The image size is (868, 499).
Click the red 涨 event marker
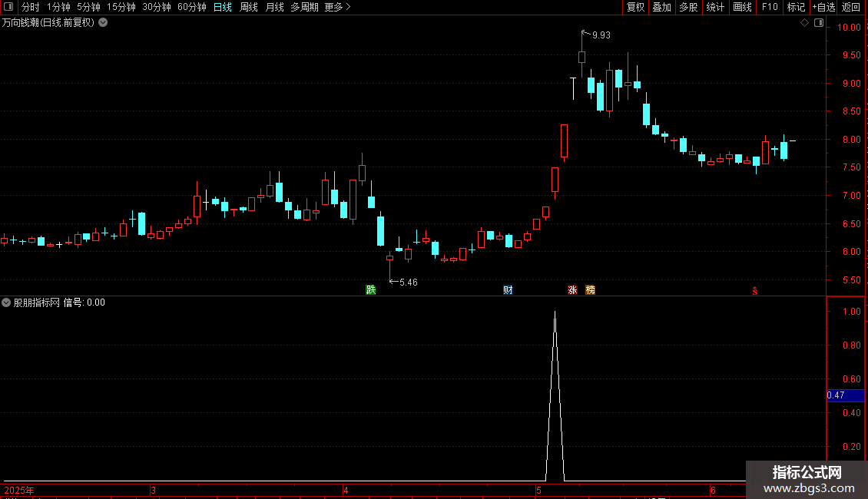click(572, 290)
